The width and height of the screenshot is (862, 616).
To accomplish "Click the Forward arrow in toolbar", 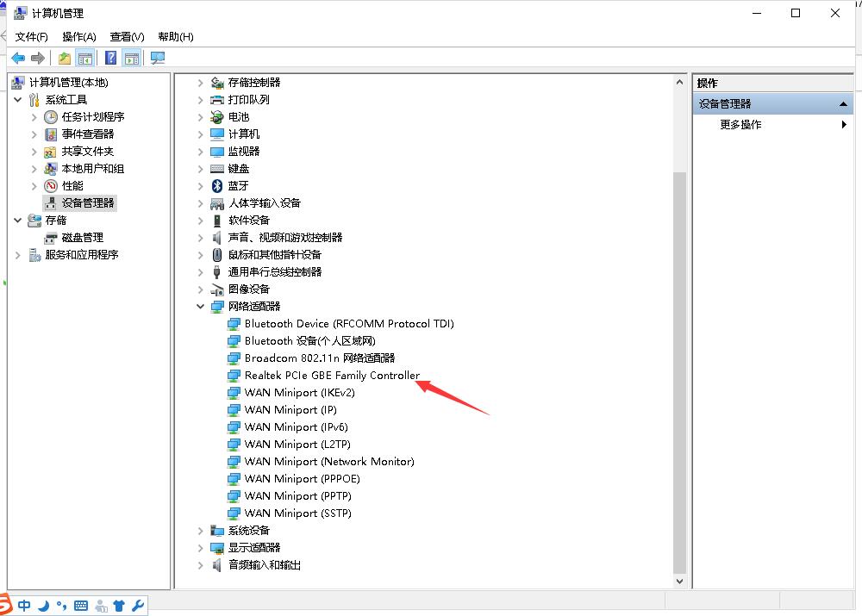I will pos(38,58).
